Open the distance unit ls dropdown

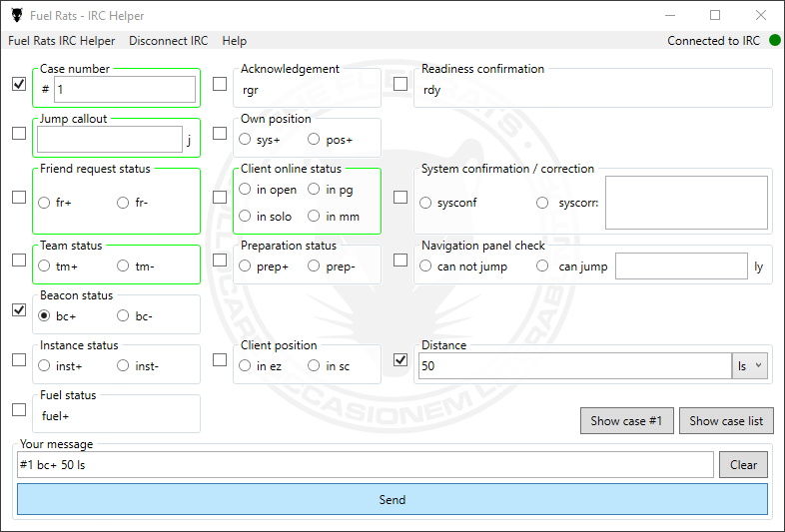point(749,366)
